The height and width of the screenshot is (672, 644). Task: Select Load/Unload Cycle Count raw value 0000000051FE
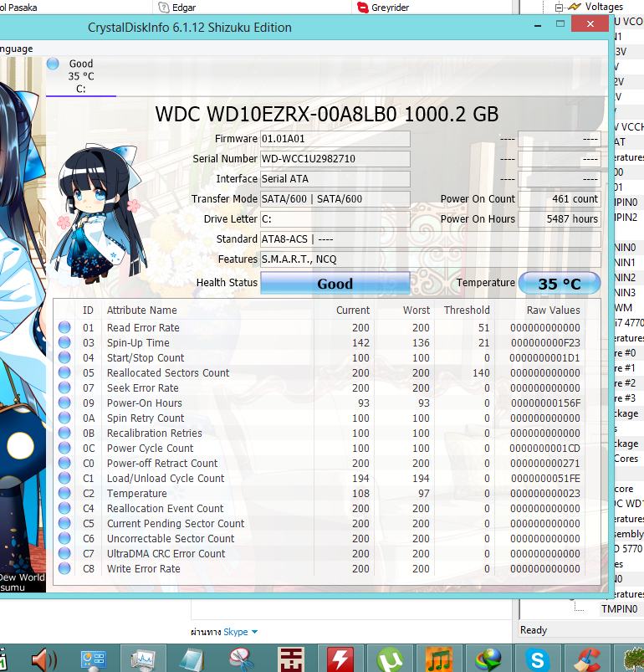pos(545,479)
